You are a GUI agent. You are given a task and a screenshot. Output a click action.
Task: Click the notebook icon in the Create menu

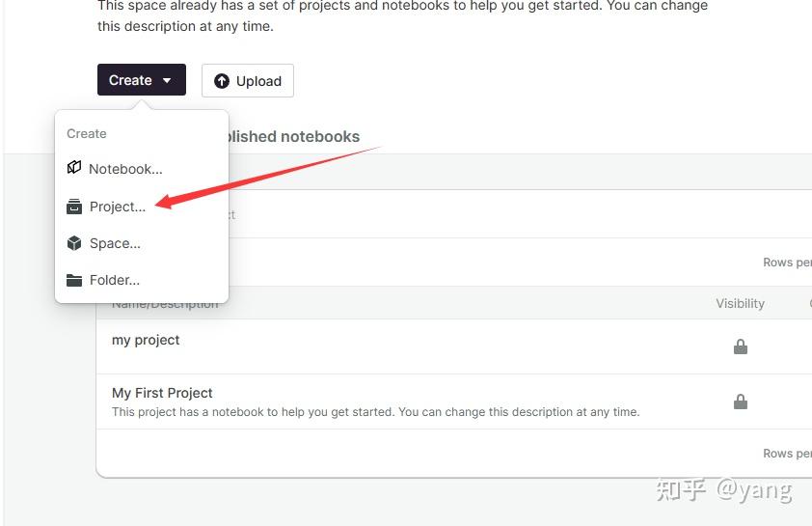click(x=74, y=168)
